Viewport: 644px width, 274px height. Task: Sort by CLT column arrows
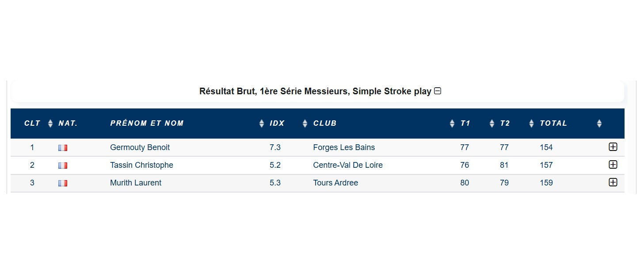(x=50, y=123)
